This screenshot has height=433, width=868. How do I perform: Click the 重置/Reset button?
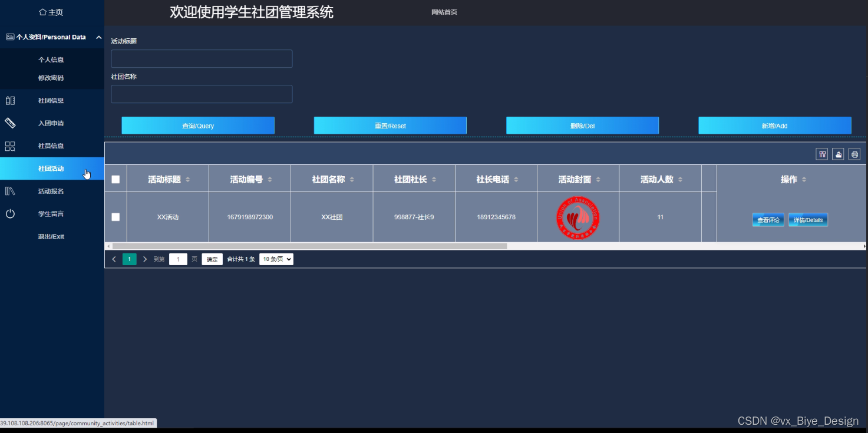point(390,125)
